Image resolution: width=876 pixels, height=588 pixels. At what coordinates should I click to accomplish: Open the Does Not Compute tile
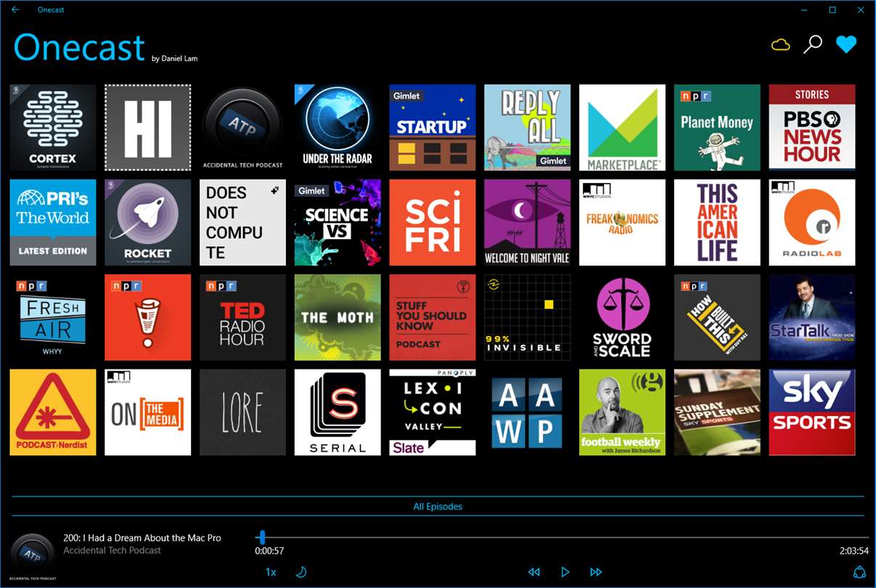tap(243, 223)
